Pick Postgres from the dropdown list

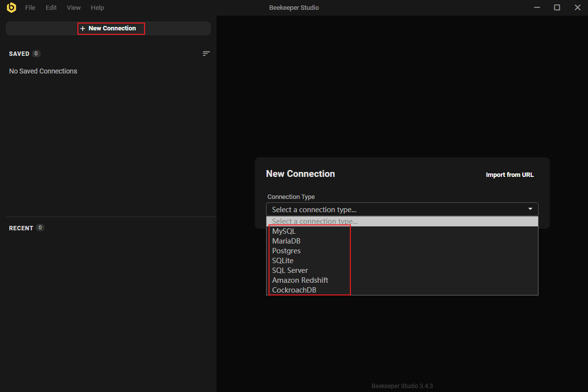(286, 251)
